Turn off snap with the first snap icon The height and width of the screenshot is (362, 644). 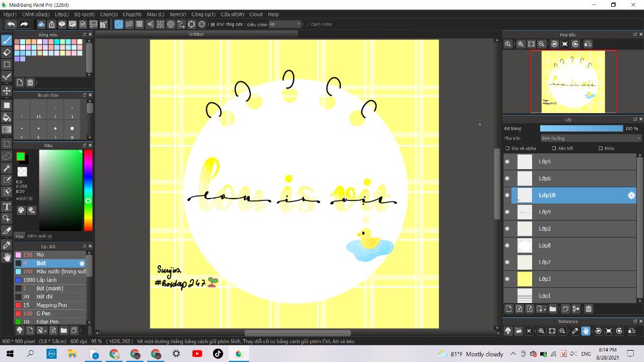(119, 25)
